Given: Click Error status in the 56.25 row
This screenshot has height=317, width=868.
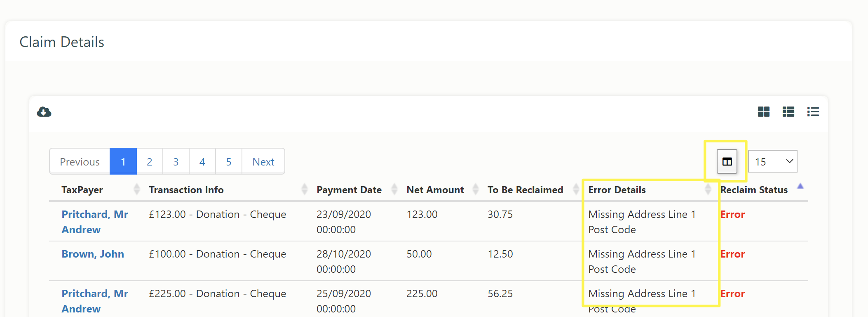Looking at the screenshot, I should 733,293.
